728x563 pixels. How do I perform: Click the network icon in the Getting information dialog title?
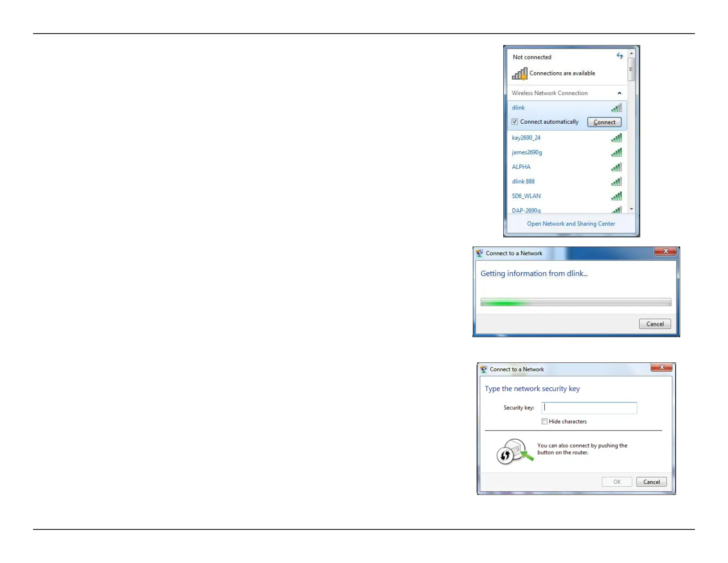[x=480, y=253]
